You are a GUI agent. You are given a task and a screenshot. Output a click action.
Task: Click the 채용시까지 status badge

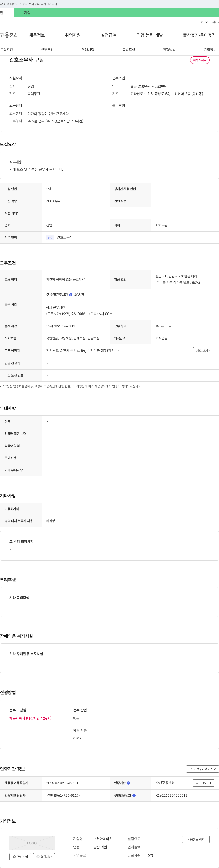pos(200,60)
